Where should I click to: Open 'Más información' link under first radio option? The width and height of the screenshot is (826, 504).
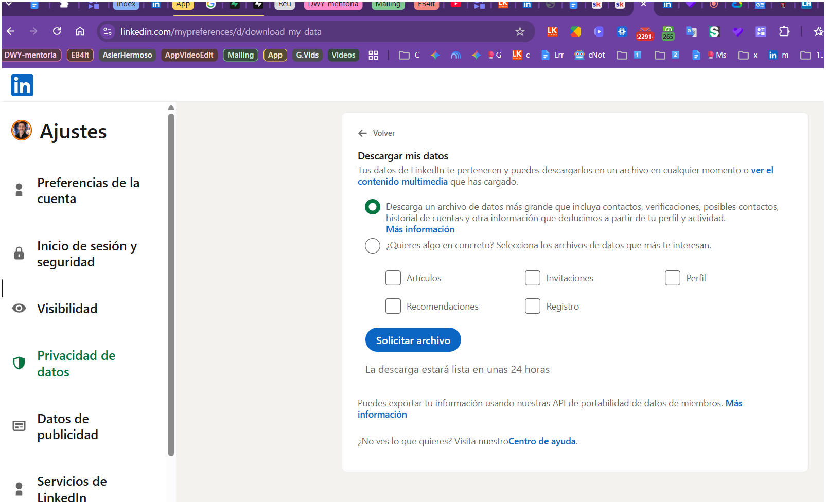pyautogui.click(x=420, y=229)
